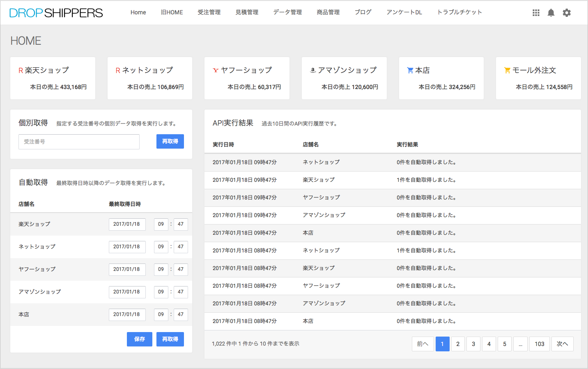
Task: Open the settings gear icon
Action: [567, 13]
